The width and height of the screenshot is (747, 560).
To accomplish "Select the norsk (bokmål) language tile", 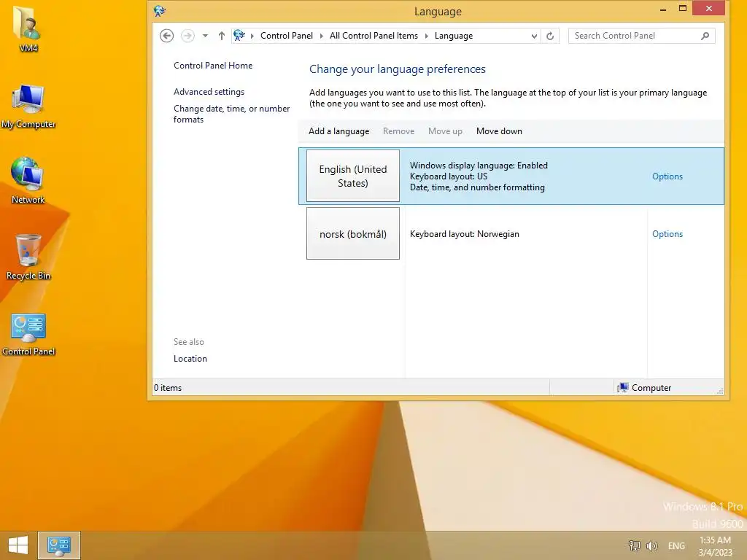I will click(353, 233).
